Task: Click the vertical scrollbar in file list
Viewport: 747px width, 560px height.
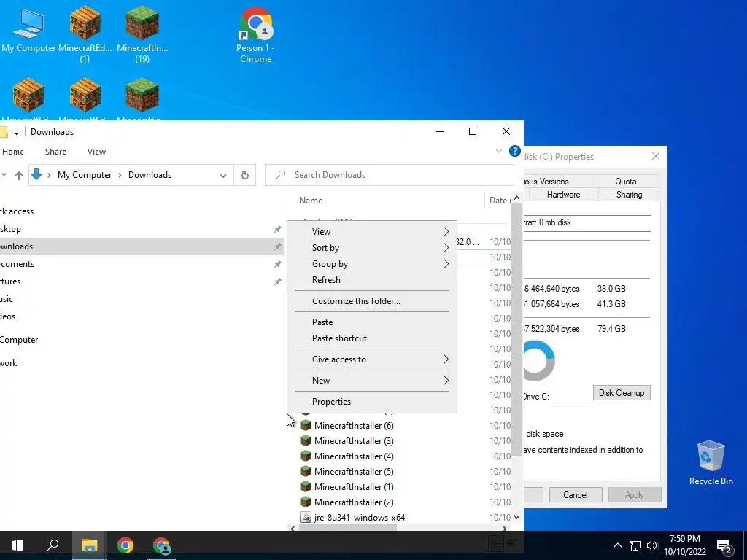Action: click(516, 331)
